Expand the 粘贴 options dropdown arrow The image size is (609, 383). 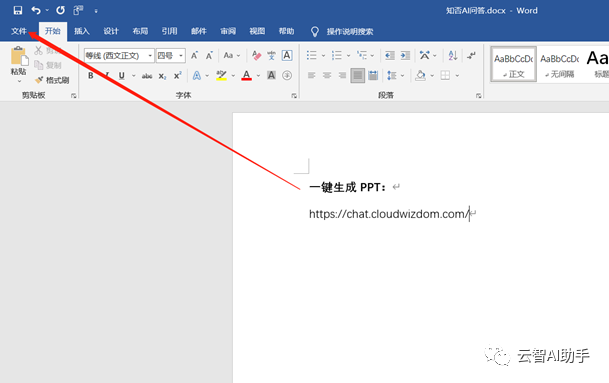coord(19,81)
